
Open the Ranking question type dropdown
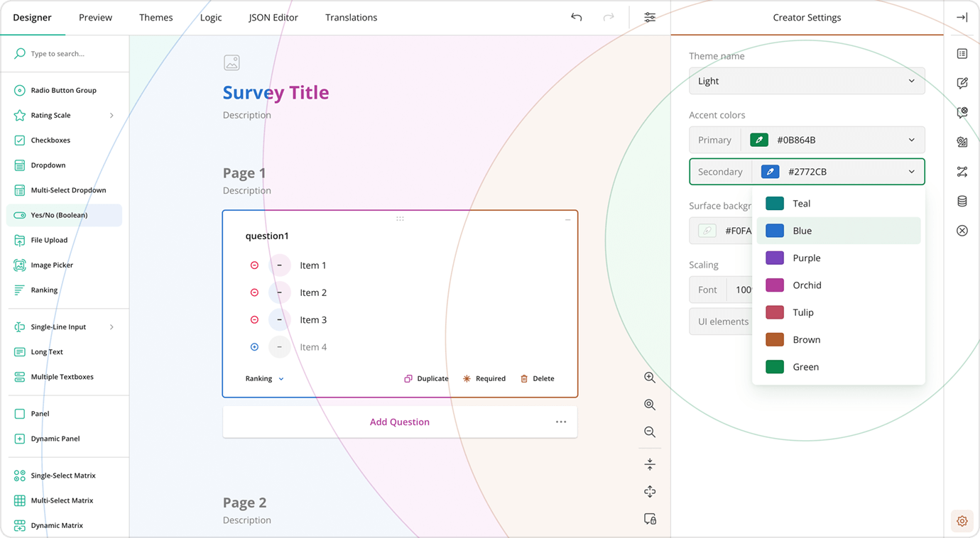coord(263,378)
